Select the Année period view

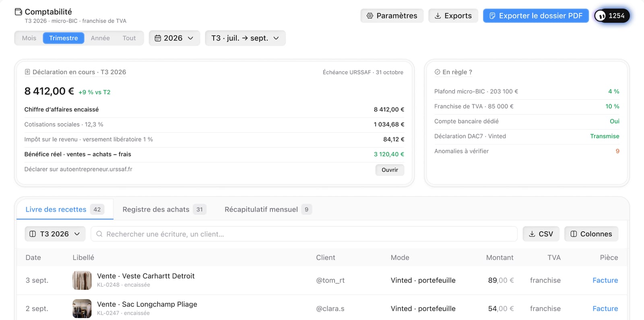tap(100, 38)
